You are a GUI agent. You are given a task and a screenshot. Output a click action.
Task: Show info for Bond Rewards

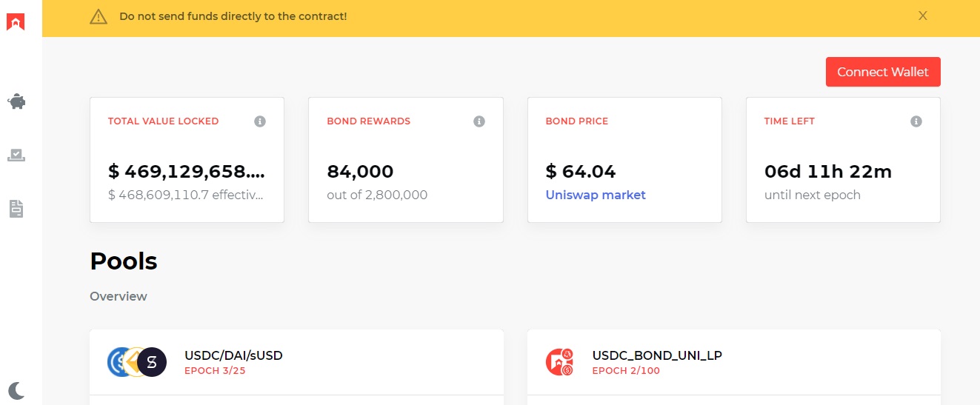[479, 121]
